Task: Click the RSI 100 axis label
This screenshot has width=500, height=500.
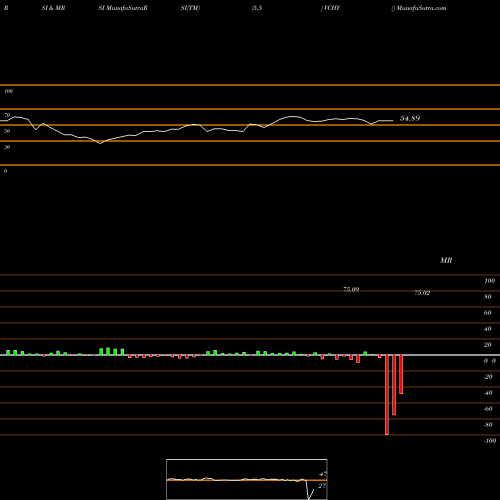Action: click(x=8, y=91)
